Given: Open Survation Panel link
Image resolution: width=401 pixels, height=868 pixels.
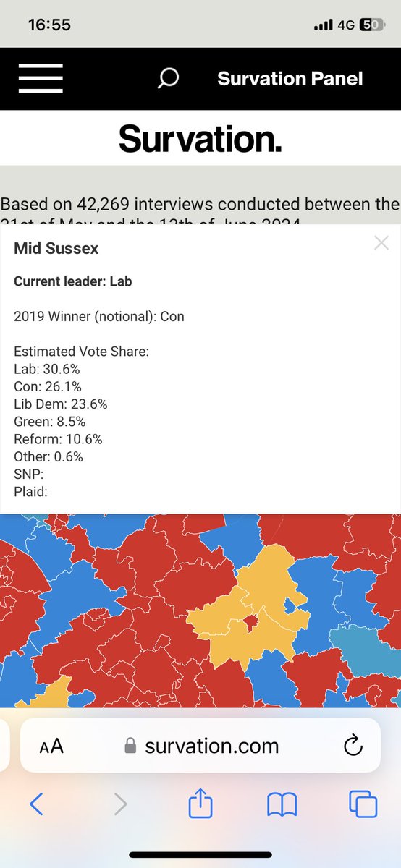Looking at the screenshot, I should pyautogui.click(x=290, y=79).
